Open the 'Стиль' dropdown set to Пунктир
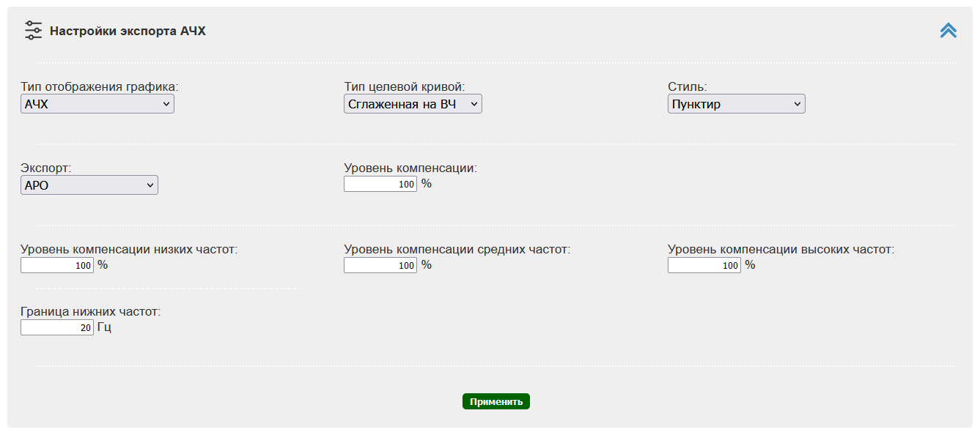The width and height of the screenshot is (980, 435). pyautogui.click(x=736, y=104)
